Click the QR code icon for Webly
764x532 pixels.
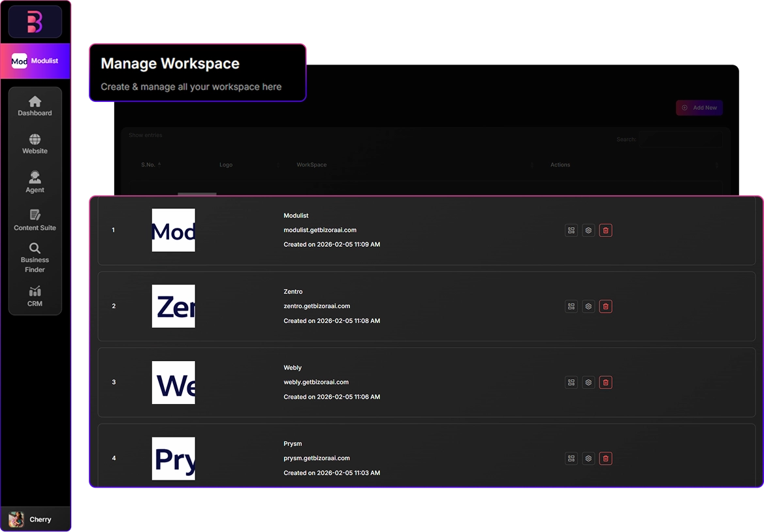pos(571,383)
